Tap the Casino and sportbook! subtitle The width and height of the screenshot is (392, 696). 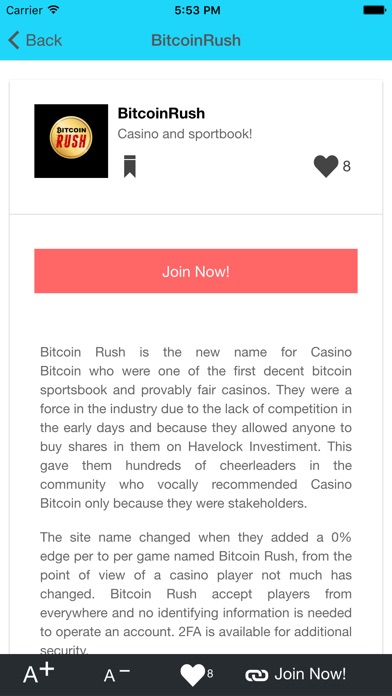tap(185, 134)
